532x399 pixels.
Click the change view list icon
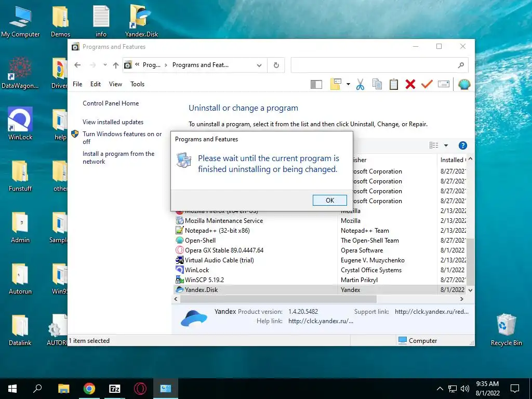434,145
